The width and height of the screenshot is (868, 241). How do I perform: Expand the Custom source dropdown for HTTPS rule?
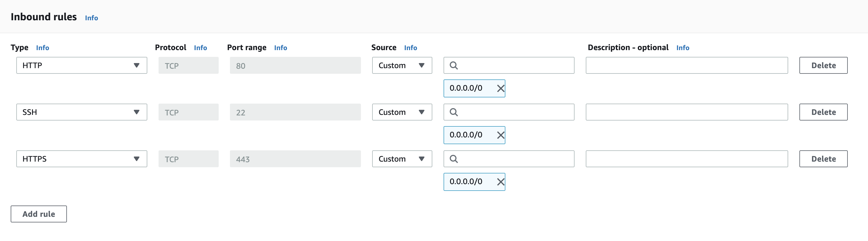402,159
